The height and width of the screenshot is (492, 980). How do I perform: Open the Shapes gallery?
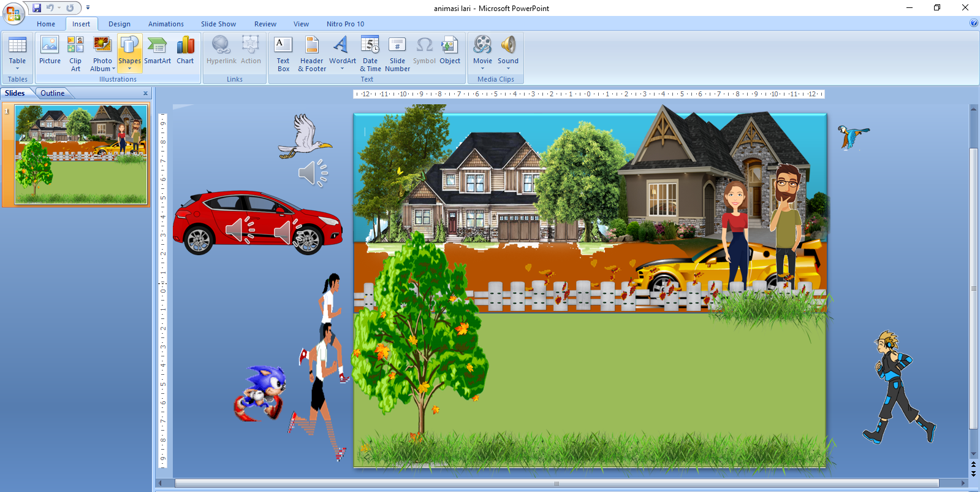129,53
